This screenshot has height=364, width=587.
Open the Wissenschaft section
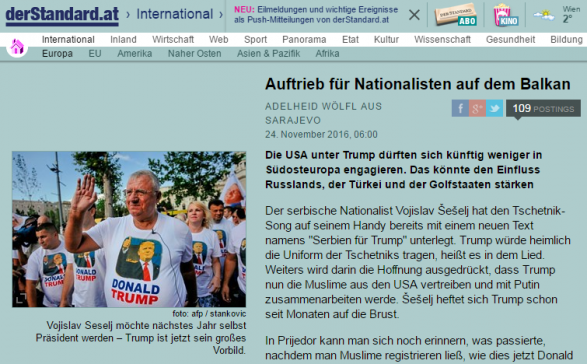coord(442,39)
